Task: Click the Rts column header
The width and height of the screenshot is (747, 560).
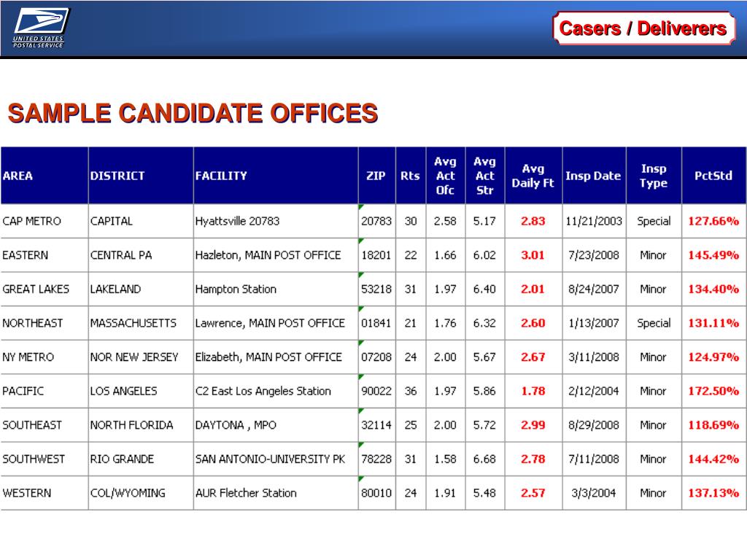Action: pyautogui.click(x=410, y=176)
